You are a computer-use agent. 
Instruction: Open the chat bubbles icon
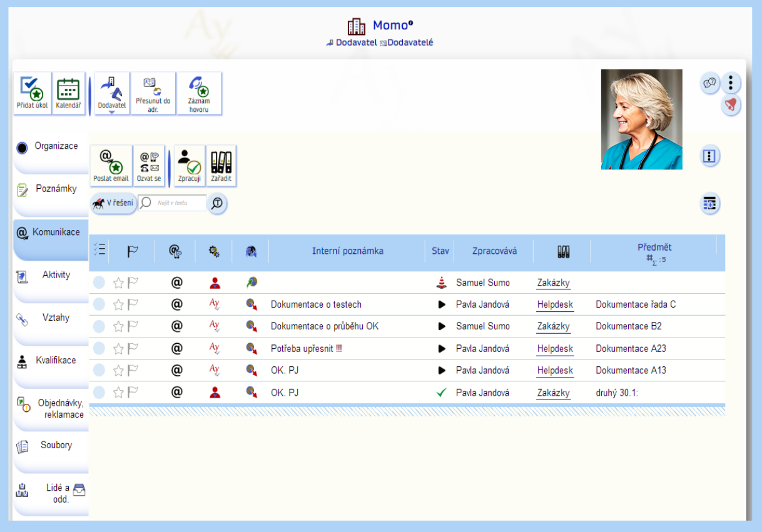(710, 83)
